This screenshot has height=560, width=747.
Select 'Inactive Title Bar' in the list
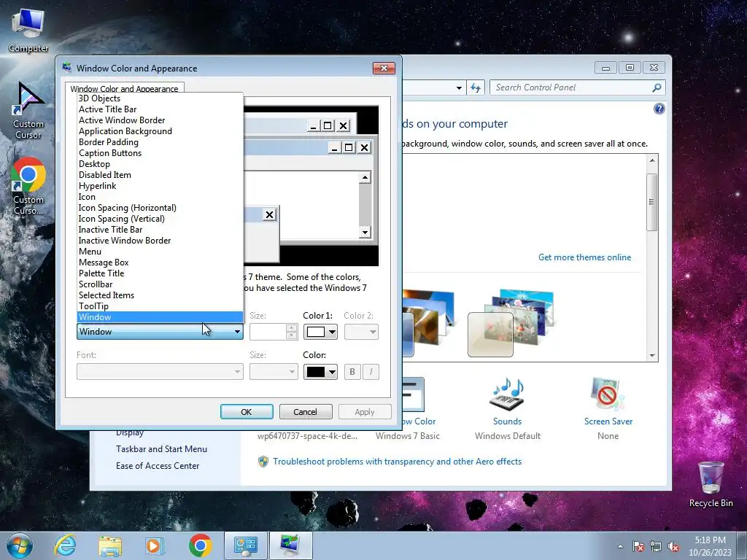(x=160, y=230)
